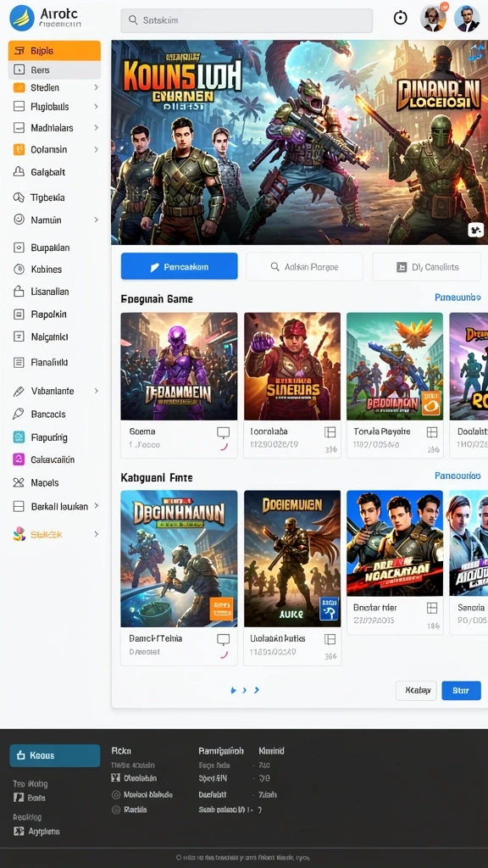Open the Brafs footer link
Screen dimensions: 488x868
[30, 798]
